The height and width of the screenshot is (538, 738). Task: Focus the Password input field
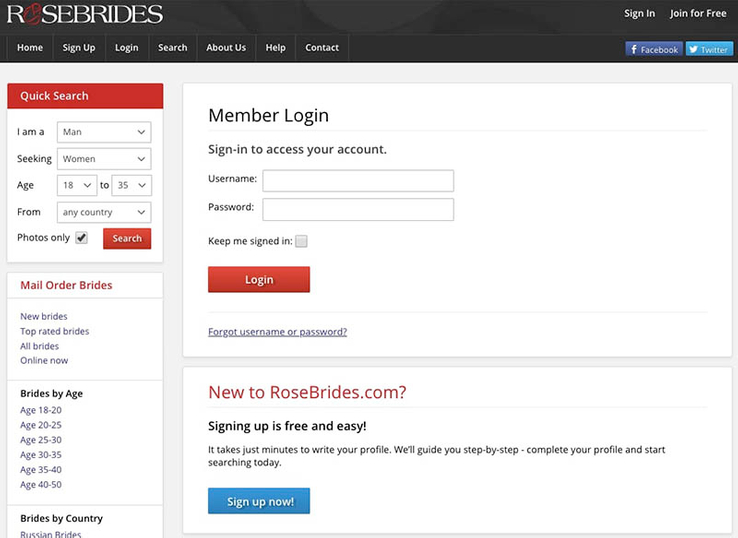tap(358, 209)
